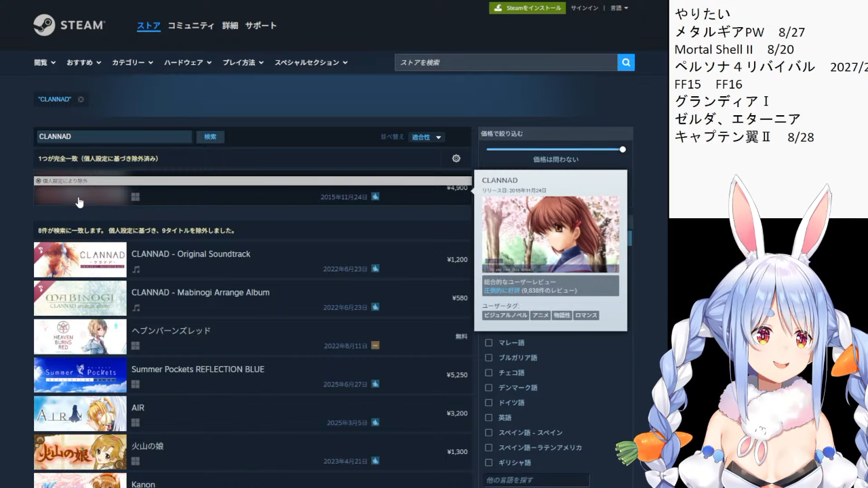Click the 検索 button beside CLANNAD field
This screenshot has height=488, width=868.
[210, 137]
